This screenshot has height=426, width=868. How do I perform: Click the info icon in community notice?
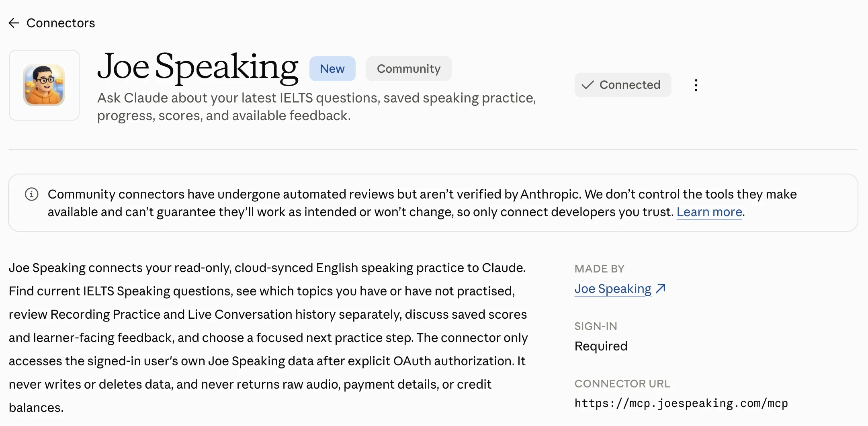coord(32,194)
